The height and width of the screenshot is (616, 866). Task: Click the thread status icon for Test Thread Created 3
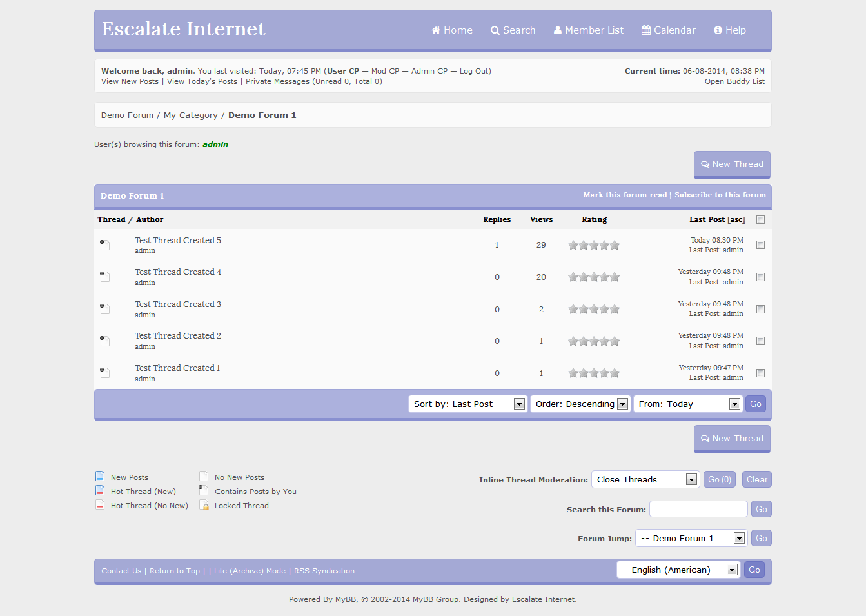point(104,309)
